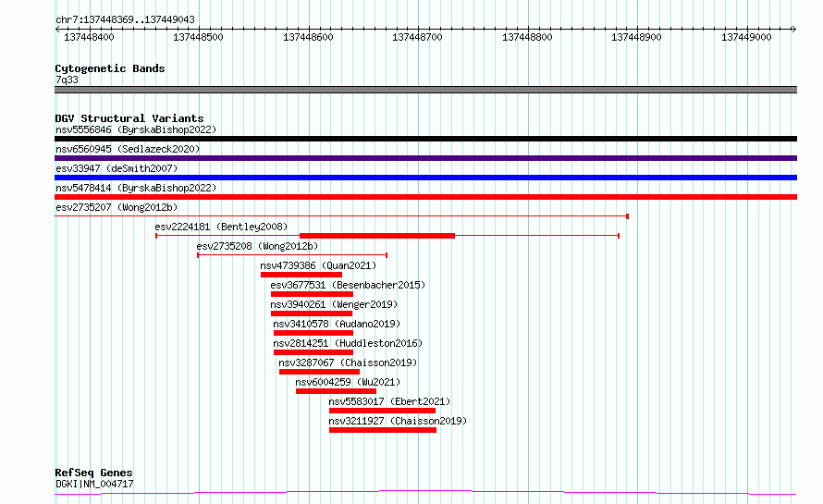823x504 pixels.
Task: Click the DGV Structural Variants track title
Action: (x=129, y=118)
